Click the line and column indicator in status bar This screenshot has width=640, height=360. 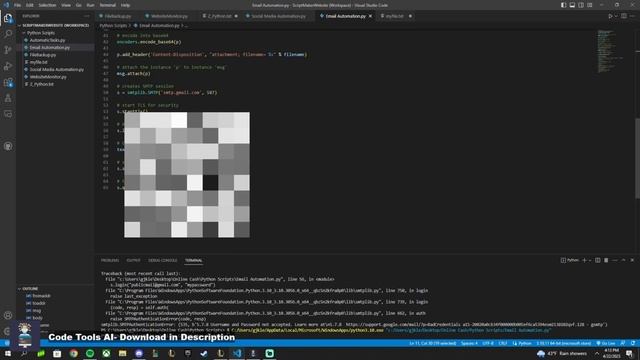click(x=433, y=344)
